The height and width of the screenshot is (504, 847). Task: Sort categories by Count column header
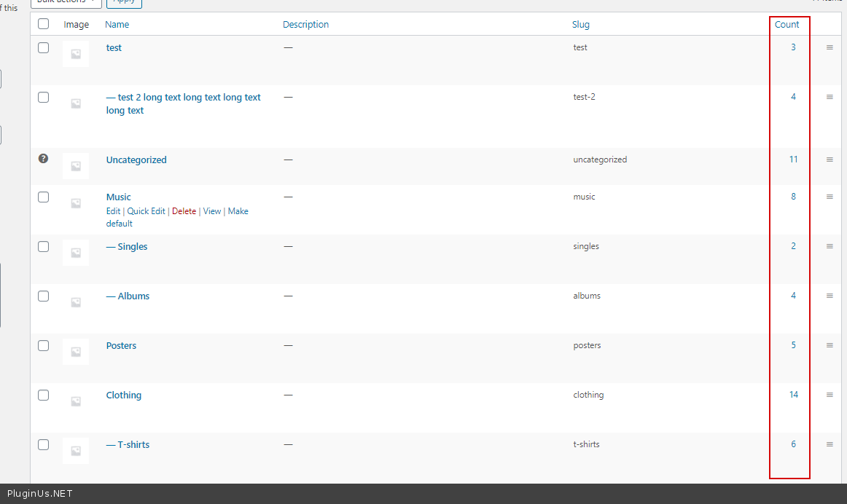(786, 25)
